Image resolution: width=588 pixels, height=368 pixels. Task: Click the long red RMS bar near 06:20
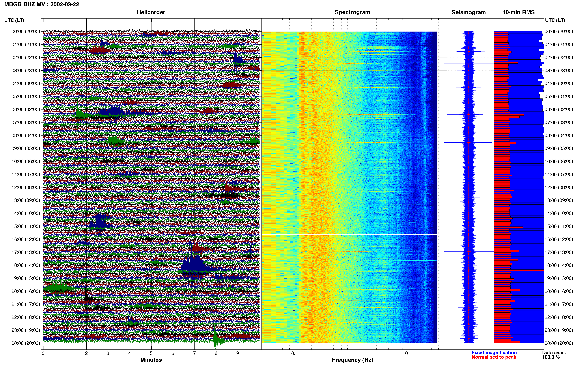pyautogui.click(x=509, y=115)
